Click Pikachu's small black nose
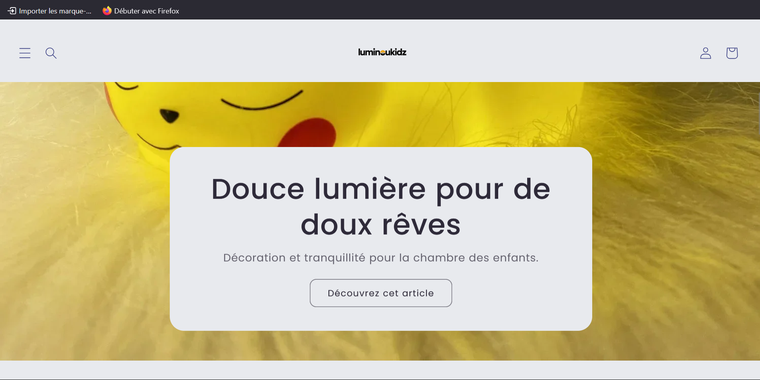 tap(169, 116)
